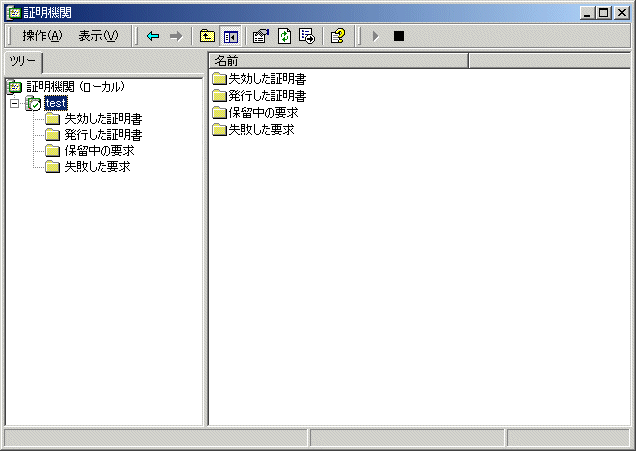Screen dimensions: 636x451
Task: Go up one level with the folder icon
Action: click(x=207, y=37)
